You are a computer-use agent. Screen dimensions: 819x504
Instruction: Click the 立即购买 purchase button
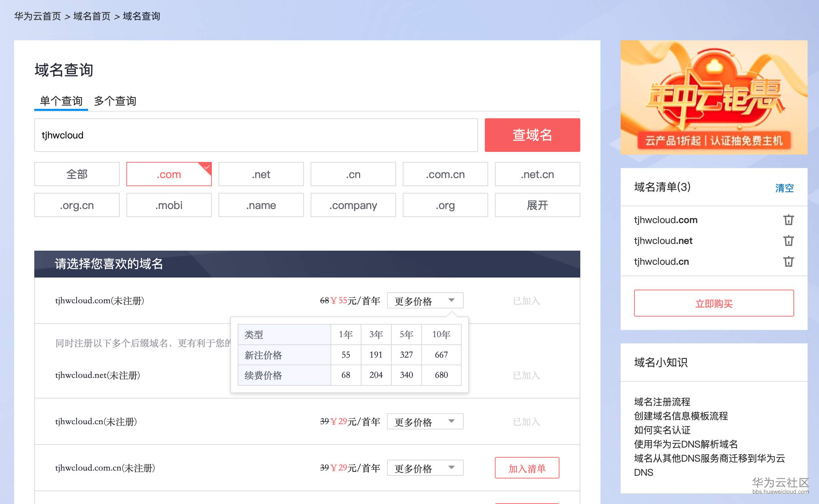pos(714,303)
